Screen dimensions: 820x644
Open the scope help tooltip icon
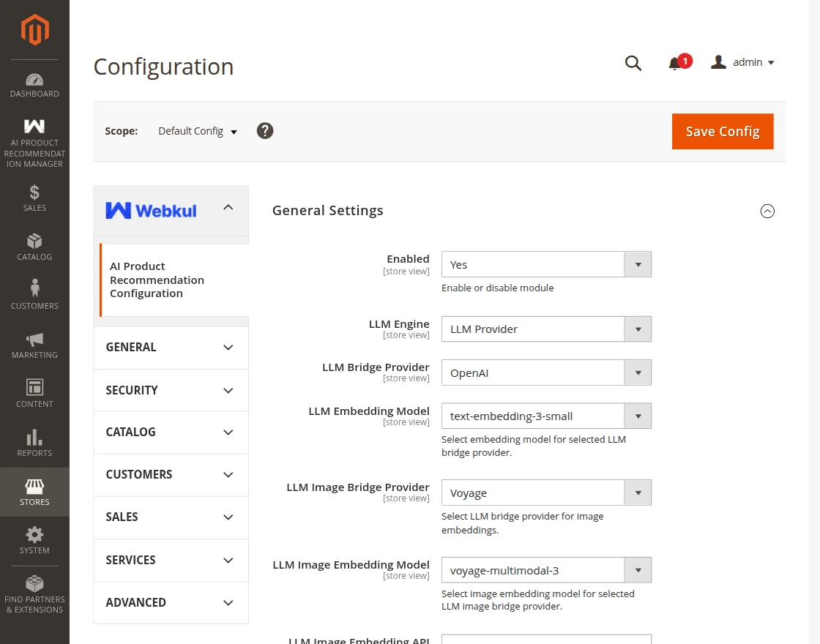coord(264,130)
